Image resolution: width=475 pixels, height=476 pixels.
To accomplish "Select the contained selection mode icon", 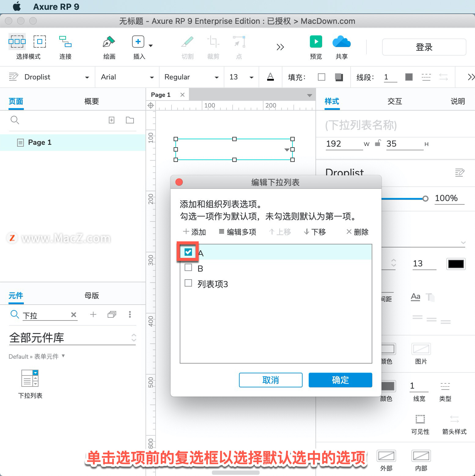I will (x=40, y=42).
